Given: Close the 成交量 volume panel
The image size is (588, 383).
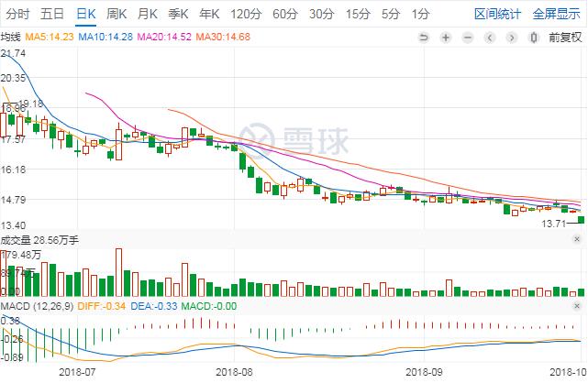Looking at the screenshot, I should (x=577, y=239).
